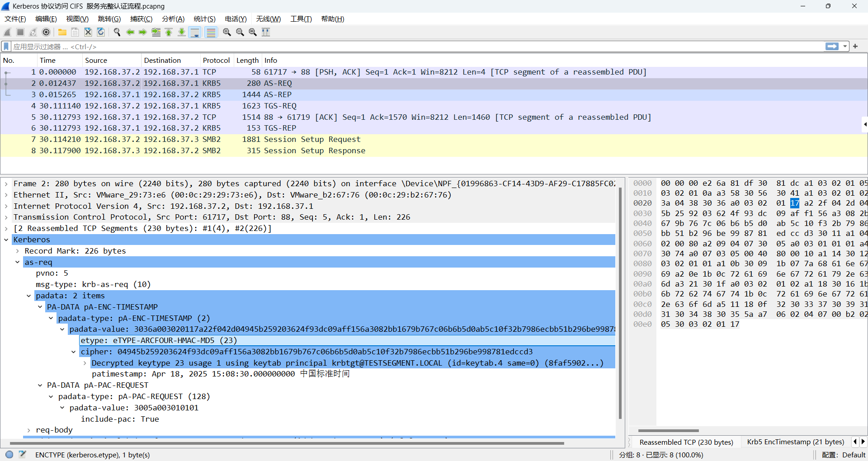
Task: Collapse padata: 2 items node
Action: pos(29,296)
